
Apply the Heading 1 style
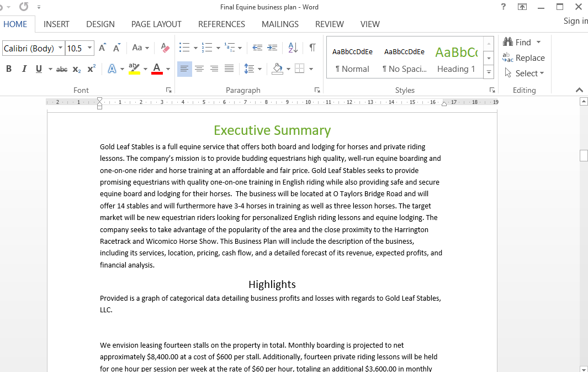(457, 58)
